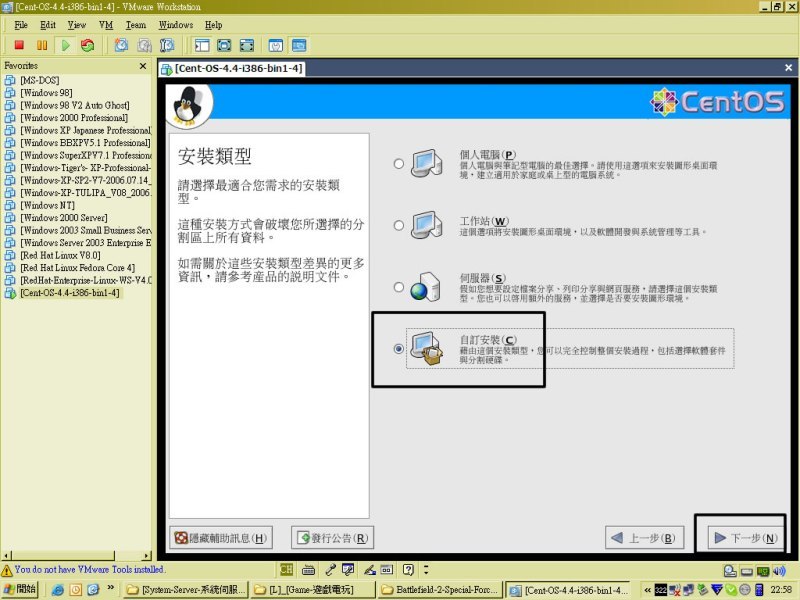
Task: Select [RedHat-Enterprise-Linux-WS-V4] favorite
Action: click(x=85, y=280)
